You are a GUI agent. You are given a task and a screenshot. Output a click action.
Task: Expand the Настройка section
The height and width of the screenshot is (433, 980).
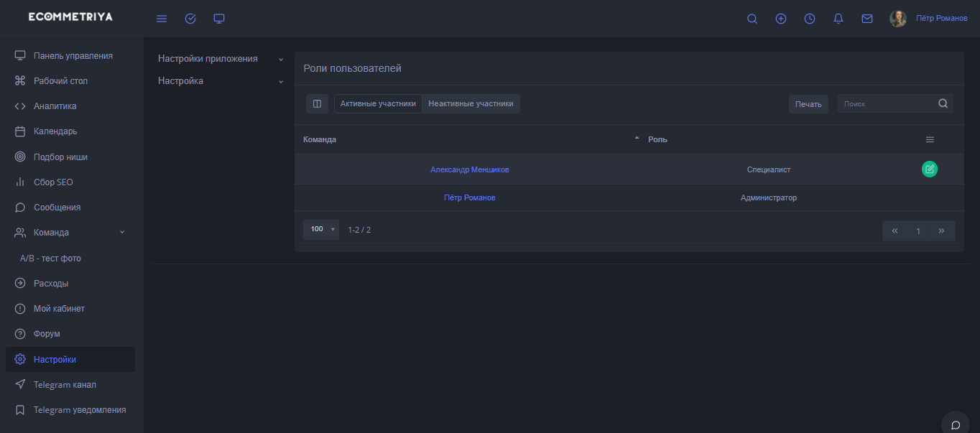(221, 81)
